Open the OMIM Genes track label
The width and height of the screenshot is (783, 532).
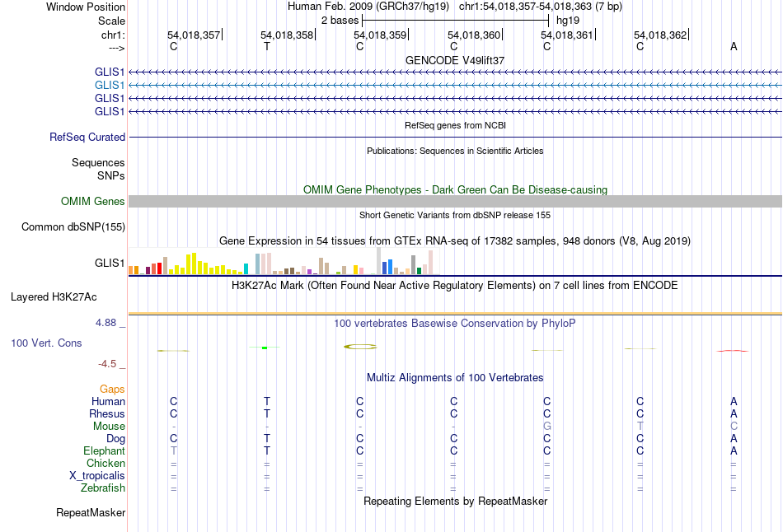(x=93, y=201)
